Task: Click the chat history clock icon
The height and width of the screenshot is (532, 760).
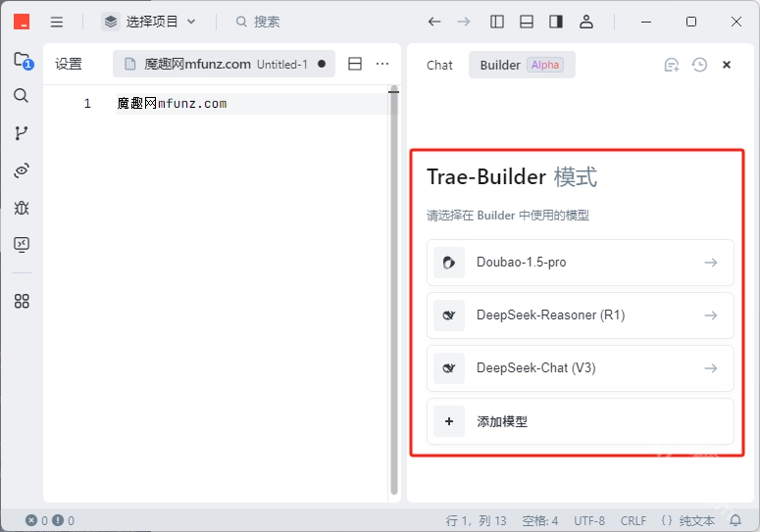Action: (x=699, y=65)
